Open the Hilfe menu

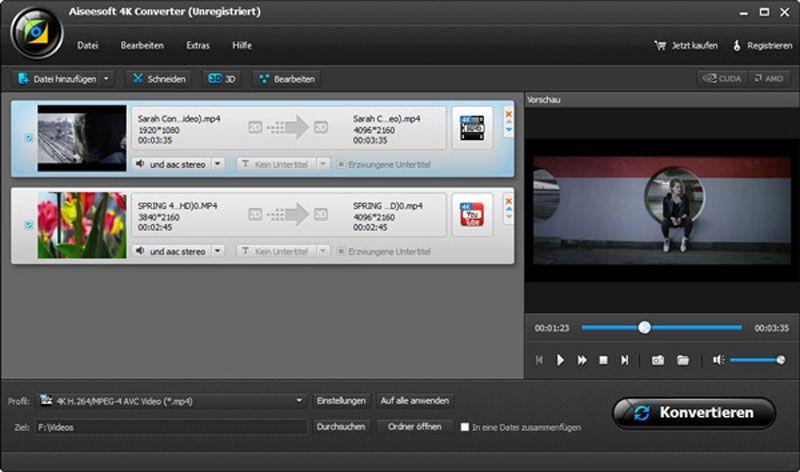pos(242,45)
